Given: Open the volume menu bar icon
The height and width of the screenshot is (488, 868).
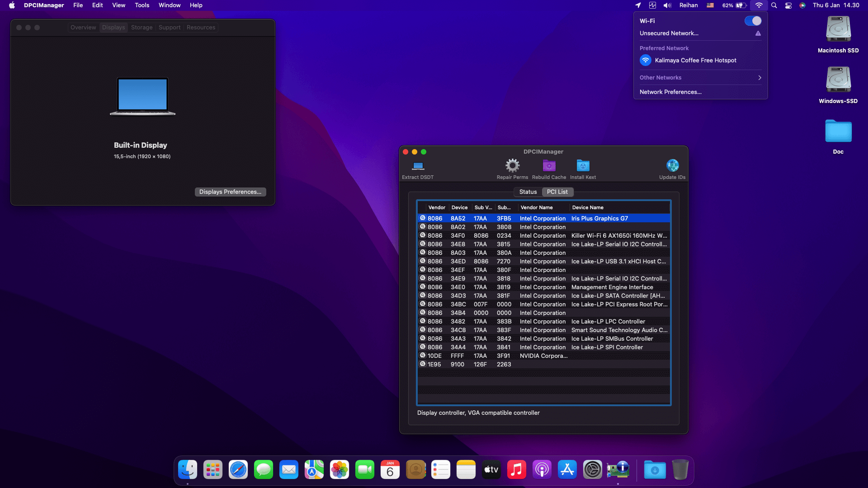Looking at the screenshot, I should click(667, 5).
